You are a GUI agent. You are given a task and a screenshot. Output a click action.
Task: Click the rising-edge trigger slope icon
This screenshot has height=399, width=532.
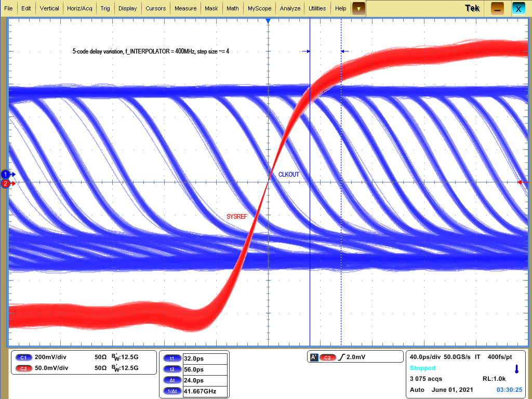[341, 356]
